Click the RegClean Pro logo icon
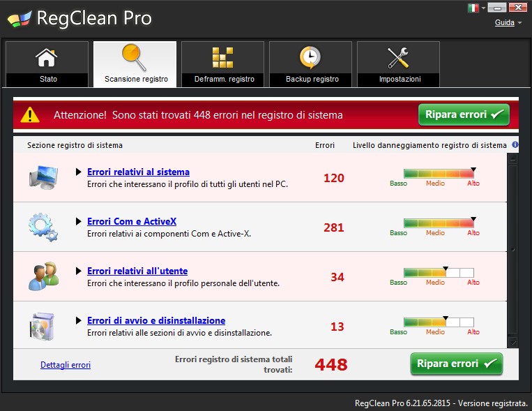The width and height of the screenshot is (532, 411). pos(20,19)
